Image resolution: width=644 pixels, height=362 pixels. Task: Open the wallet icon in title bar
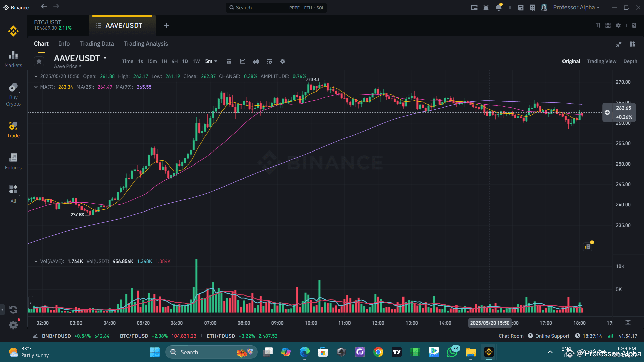pyautogui.click(x=521, y=8)
